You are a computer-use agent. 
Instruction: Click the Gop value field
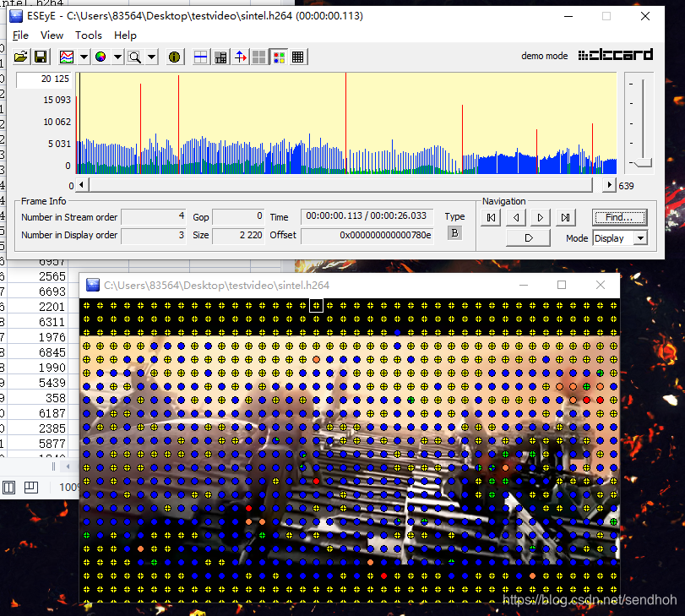coord(238,216)
